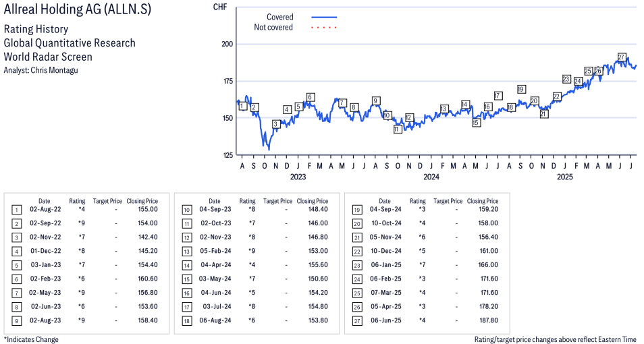
Task: Click Global Quantitative Research text
Action: (70, 43)
